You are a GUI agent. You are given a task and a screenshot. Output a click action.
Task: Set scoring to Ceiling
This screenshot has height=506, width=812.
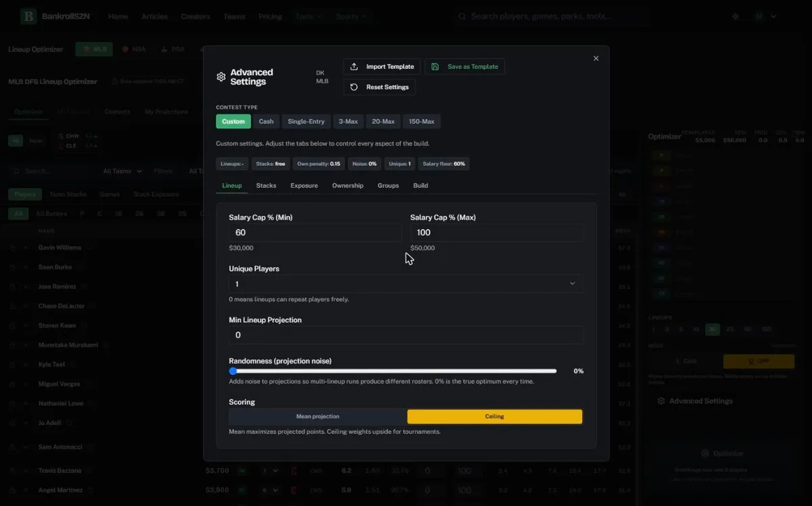(495, 417)
